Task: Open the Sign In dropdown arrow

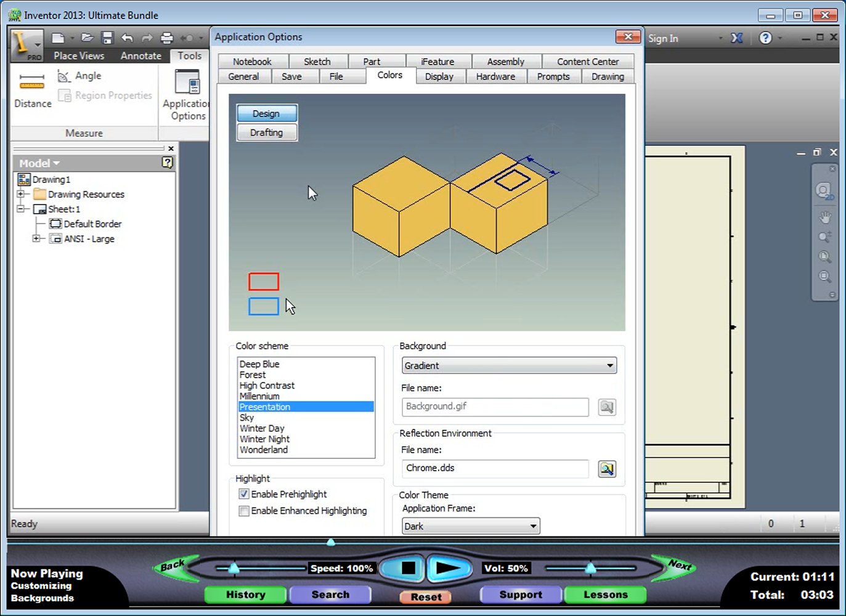Action: point(720,38)
